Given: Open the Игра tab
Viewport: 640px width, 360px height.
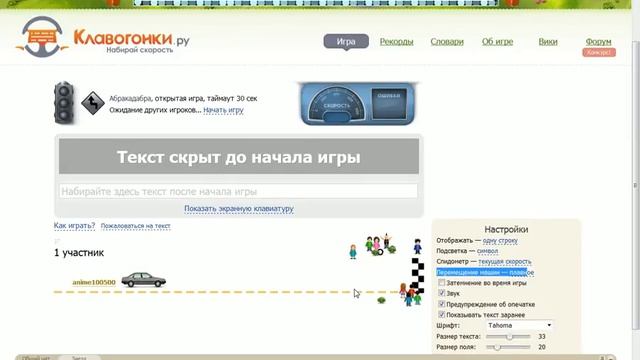Looking at the screenshot, I should pyautogui.click(x=346, y=42).
